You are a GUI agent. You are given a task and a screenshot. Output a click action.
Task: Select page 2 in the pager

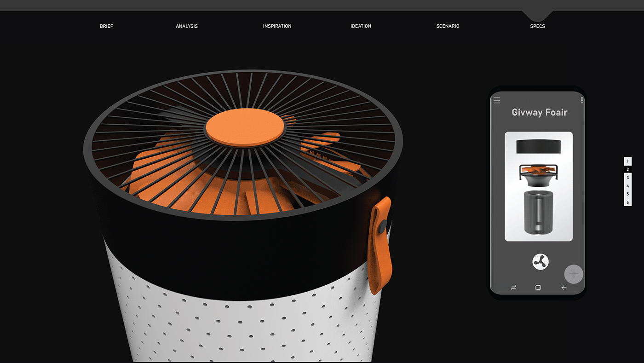coord(627,170)
